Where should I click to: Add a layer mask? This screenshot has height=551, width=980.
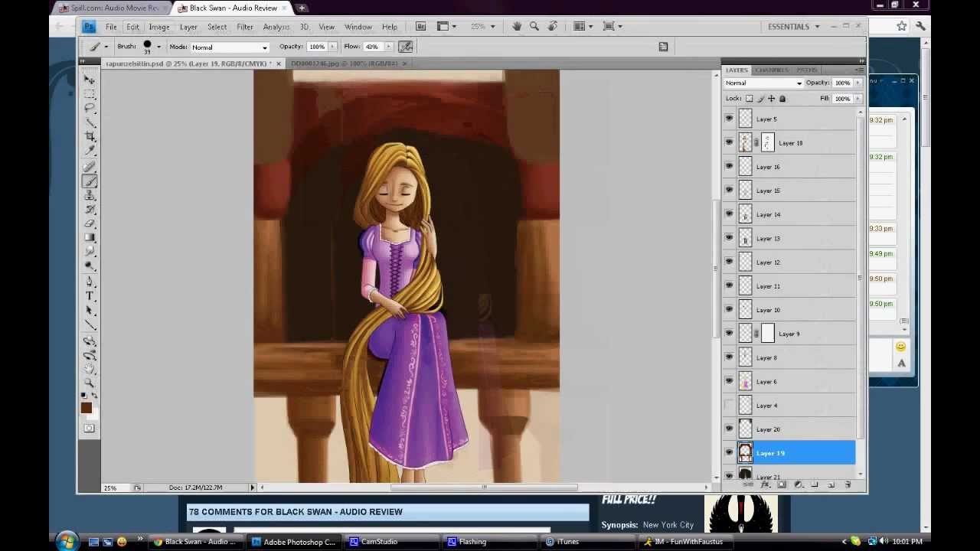(782, 485)
